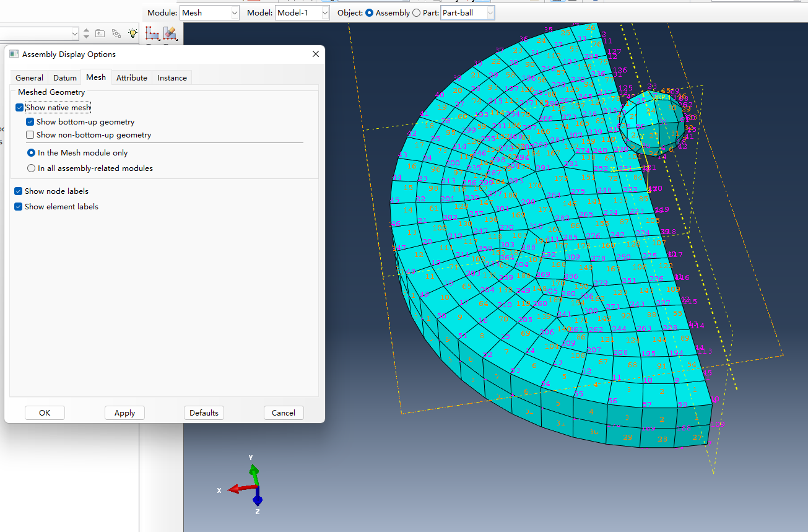Choose the Assembly object radio button

click(x=370, y=13)
